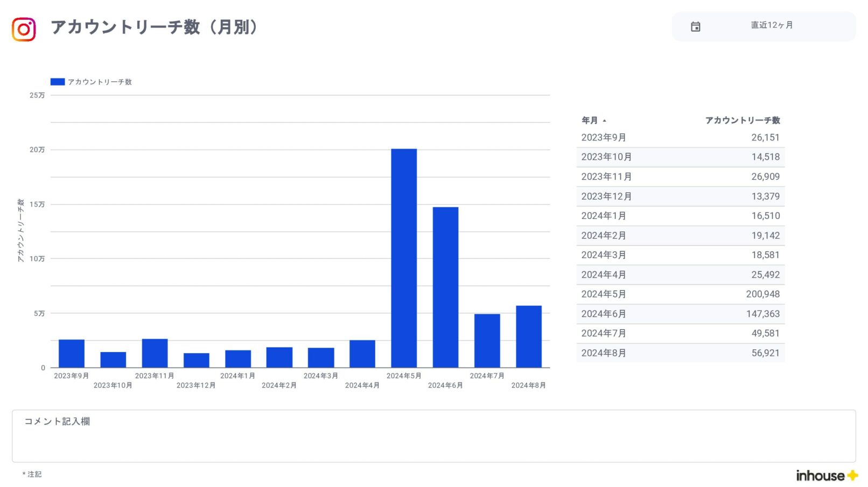Sort table by アカウントリーチ数 column header
This screenshot has height=487, width=868.
[742, 120]
